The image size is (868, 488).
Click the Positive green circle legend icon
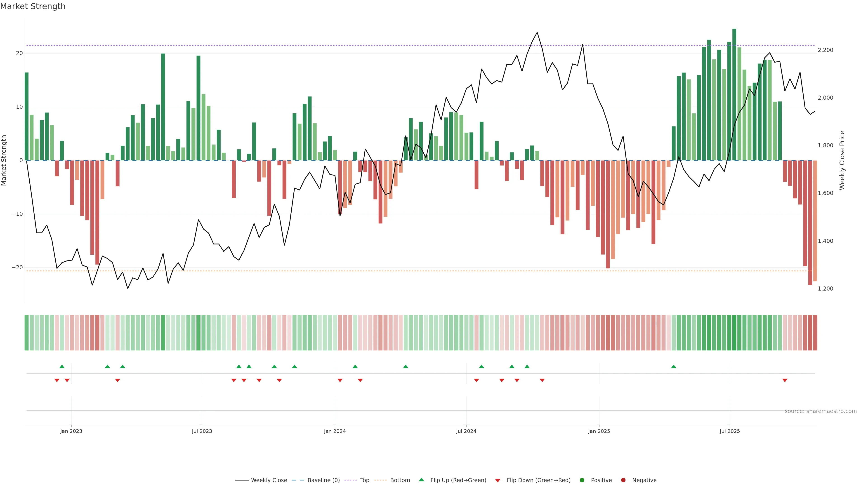(582, 480)
